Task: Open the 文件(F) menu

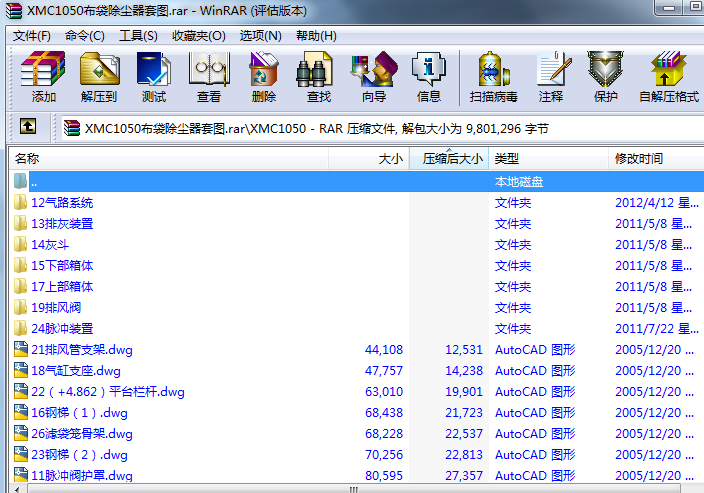Action: (x=32, y=36)
